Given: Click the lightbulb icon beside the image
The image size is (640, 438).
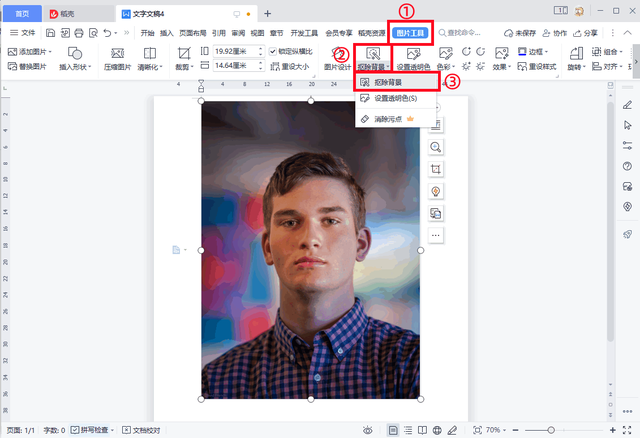Looking at the screenshot, I should 436,191.
